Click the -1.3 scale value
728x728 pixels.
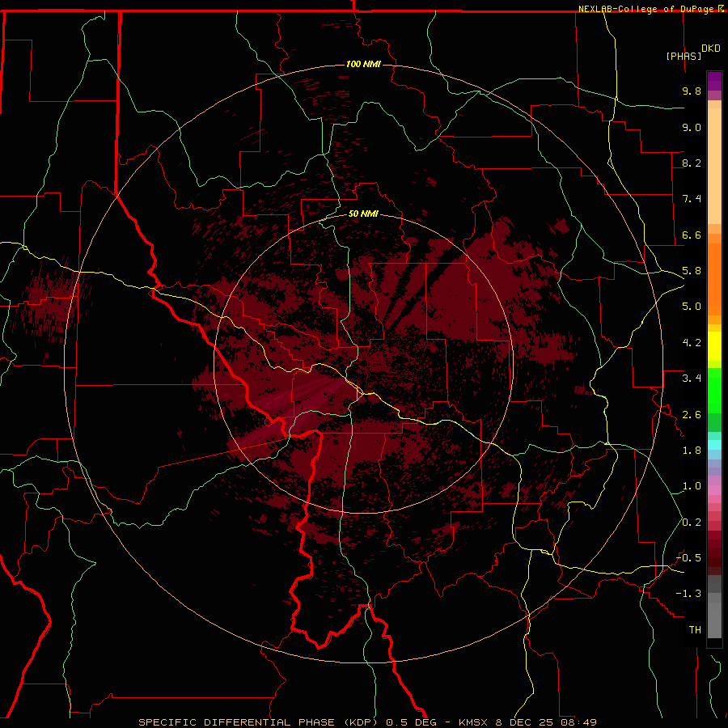[x=688, y=594]
